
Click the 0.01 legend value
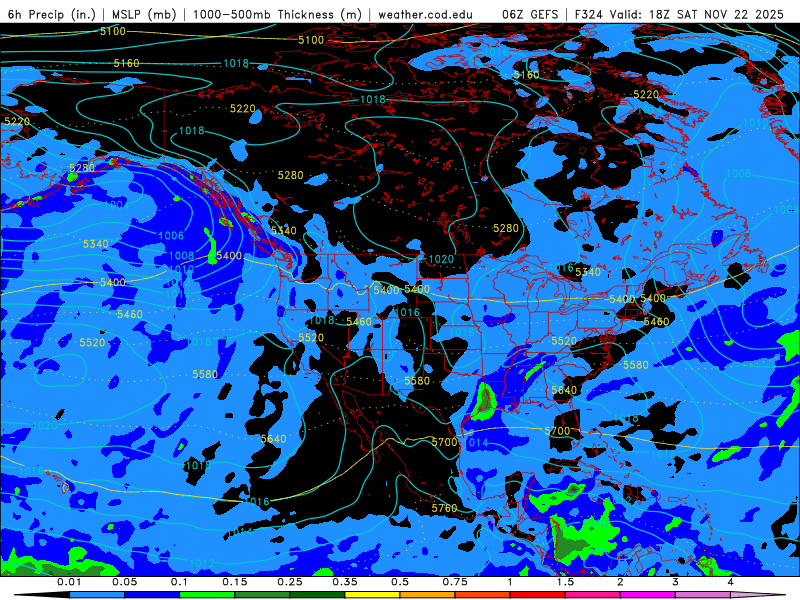pos(69,582)
